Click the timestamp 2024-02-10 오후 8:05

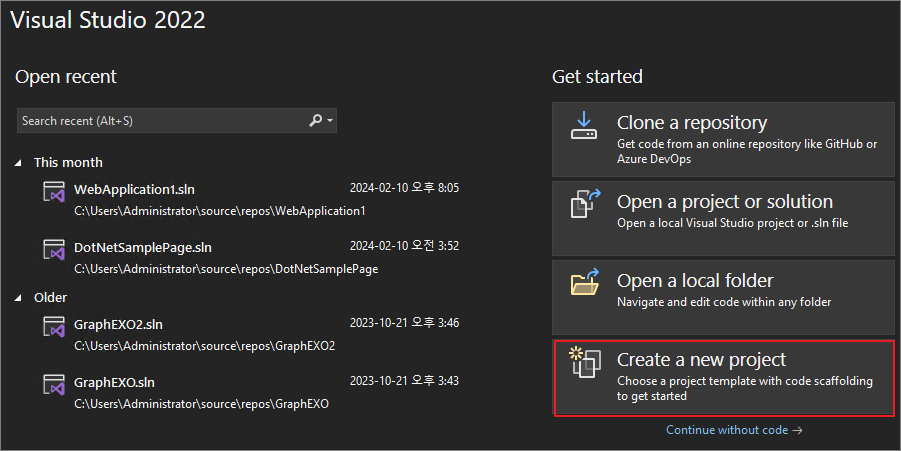pyautogui.click(x=405, y=188)
